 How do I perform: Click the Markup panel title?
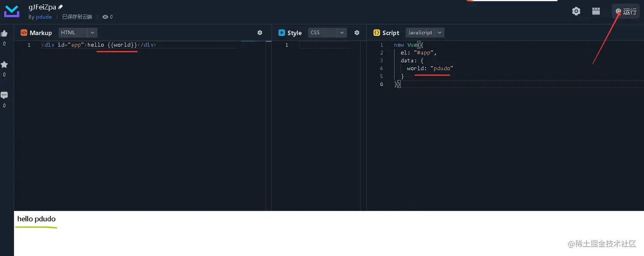(x=41, y=33)
